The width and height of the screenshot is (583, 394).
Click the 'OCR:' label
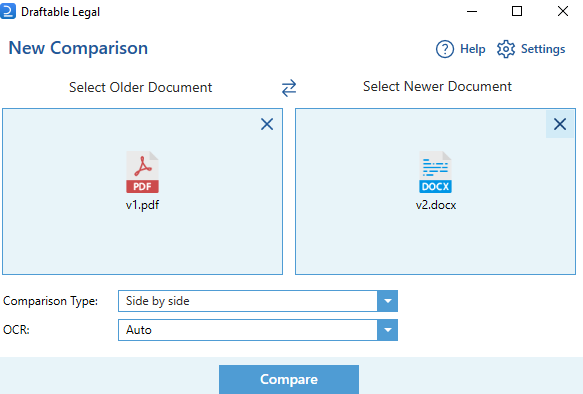coord(16,330)
